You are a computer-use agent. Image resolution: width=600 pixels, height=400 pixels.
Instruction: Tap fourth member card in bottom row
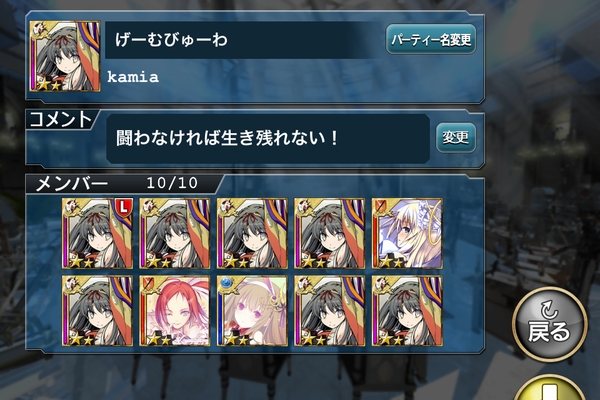tap(329, 310)
